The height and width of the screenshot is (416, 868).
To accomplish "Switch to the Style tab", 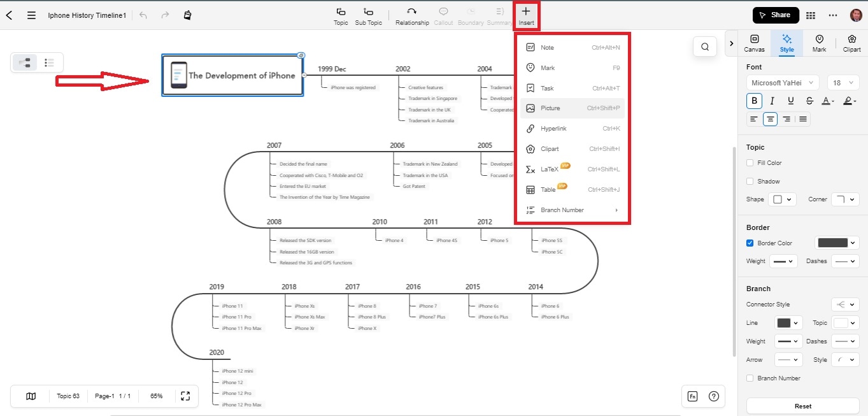I will click(x=787, y=43).
